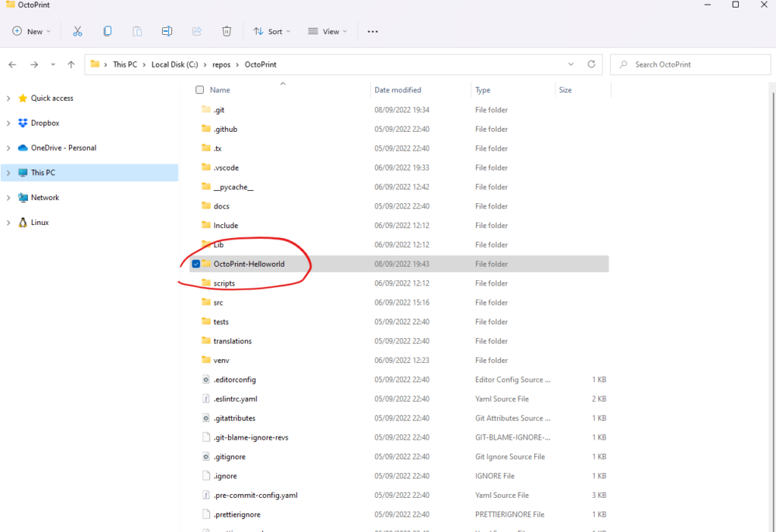Select the translations folder name
Viewport: 776px width, 532px height.
coord(233,341)
